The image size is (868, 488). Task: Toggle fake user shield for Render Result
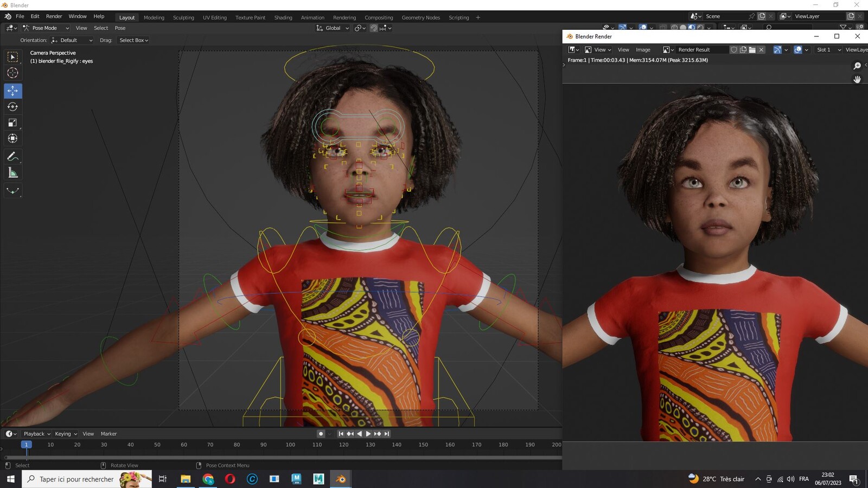(x=734, y=49)
